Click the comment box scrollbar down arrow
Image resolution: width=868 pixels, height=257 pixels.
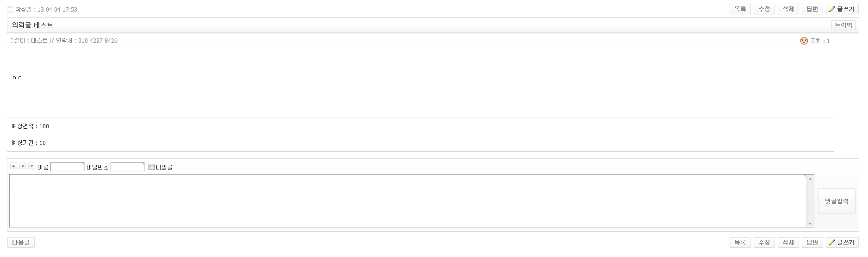pyautogui.click(x=810, y=224)
